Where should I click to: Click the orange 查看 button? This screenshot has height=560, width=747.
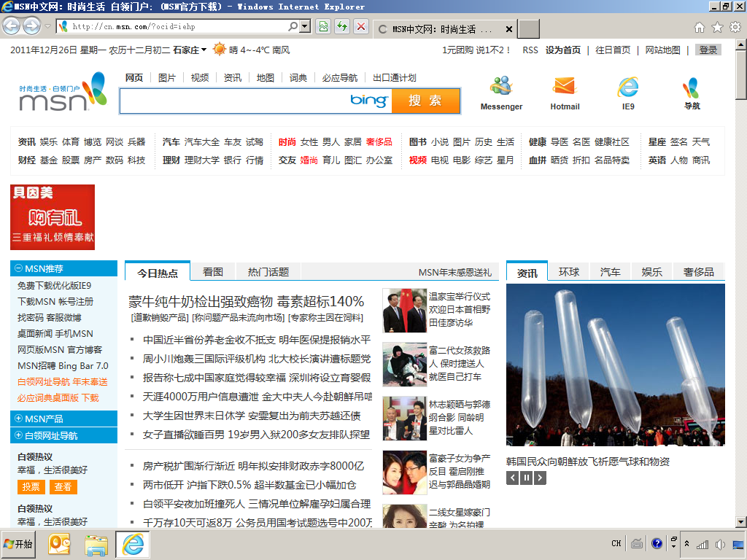(x=63, y=486)
